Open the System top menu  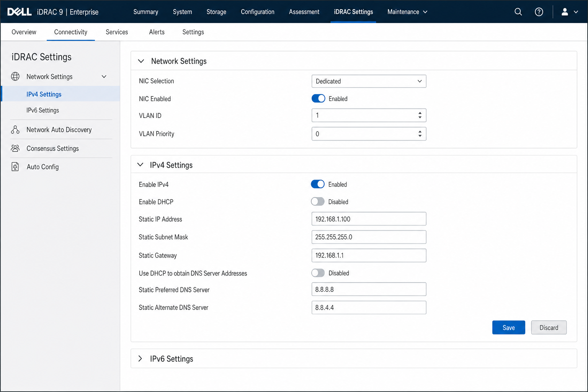click(182, 12)
